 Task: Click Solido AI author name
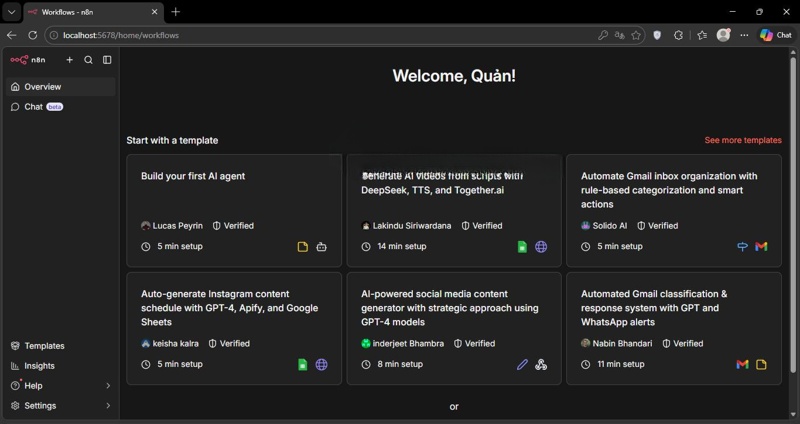click(610, 226)
